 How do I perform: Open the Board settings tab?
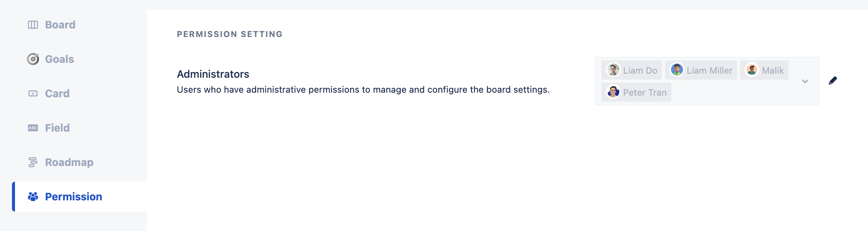(60, 25)
